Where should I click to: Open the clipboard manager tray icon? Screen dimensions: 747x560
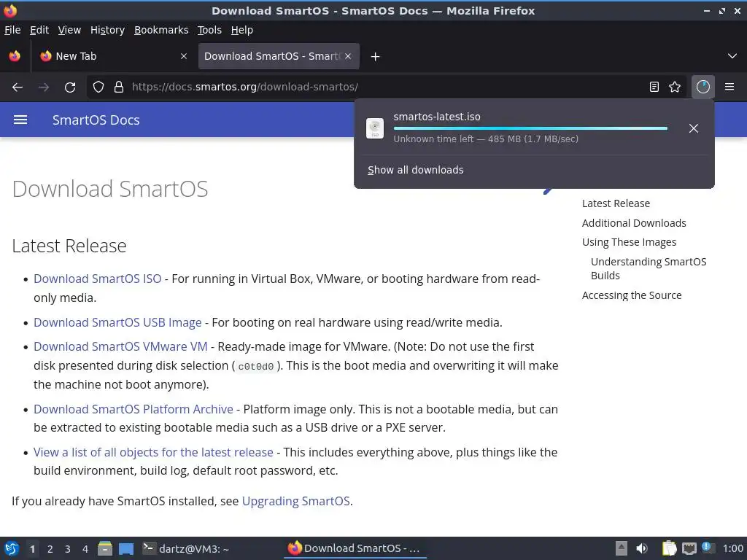click(669, 548)
